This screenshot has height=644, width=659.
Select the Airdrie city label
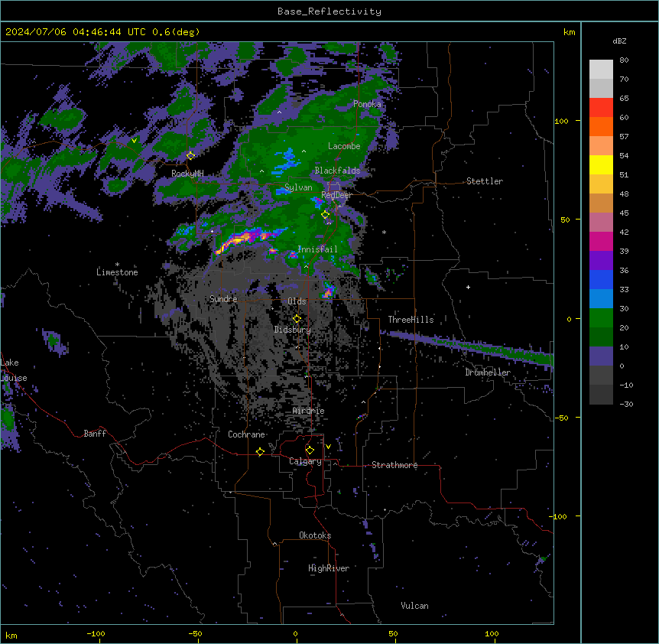(308, 411)
